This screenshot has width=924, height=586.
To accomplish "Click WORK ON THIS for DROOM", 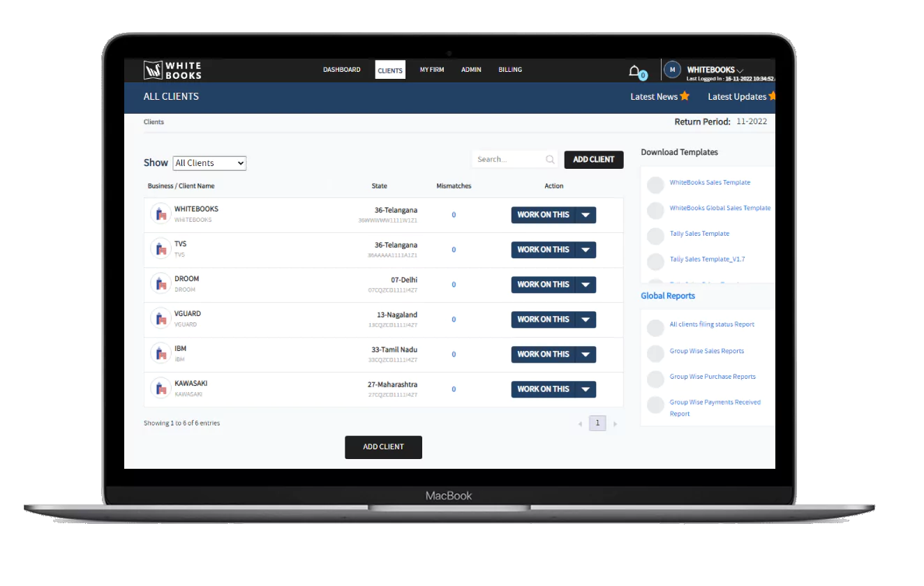I will pos(544,285).
